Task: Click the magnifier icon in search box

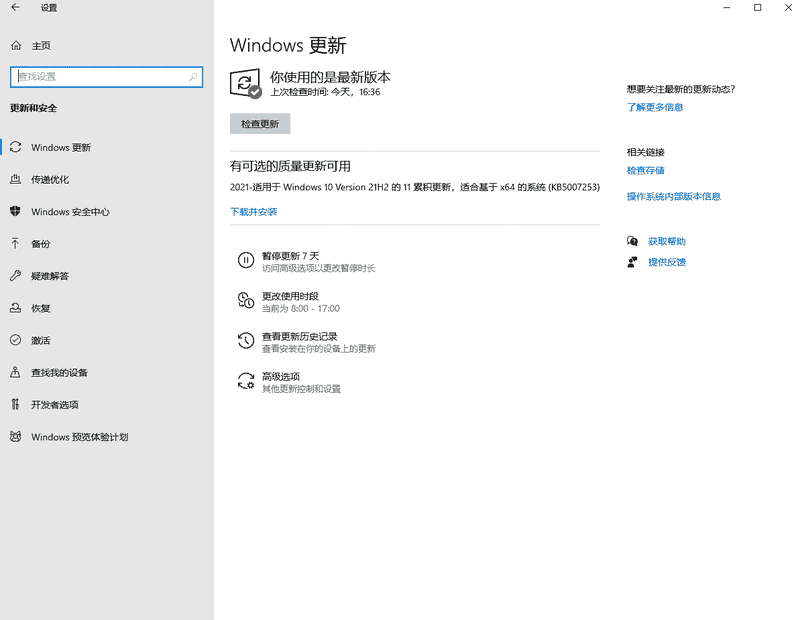Action: coord(193,77)
